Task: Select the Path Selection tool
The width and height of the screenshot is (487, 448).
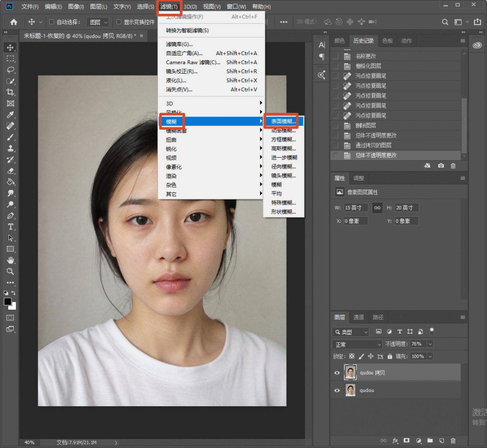Action: (x=10, y=238)
